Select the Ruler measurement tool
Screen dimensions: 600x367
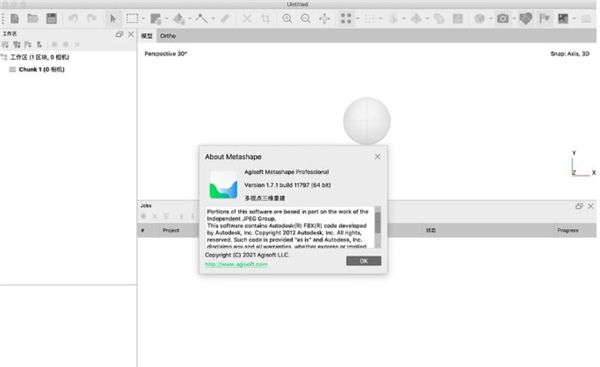point(225,18)
